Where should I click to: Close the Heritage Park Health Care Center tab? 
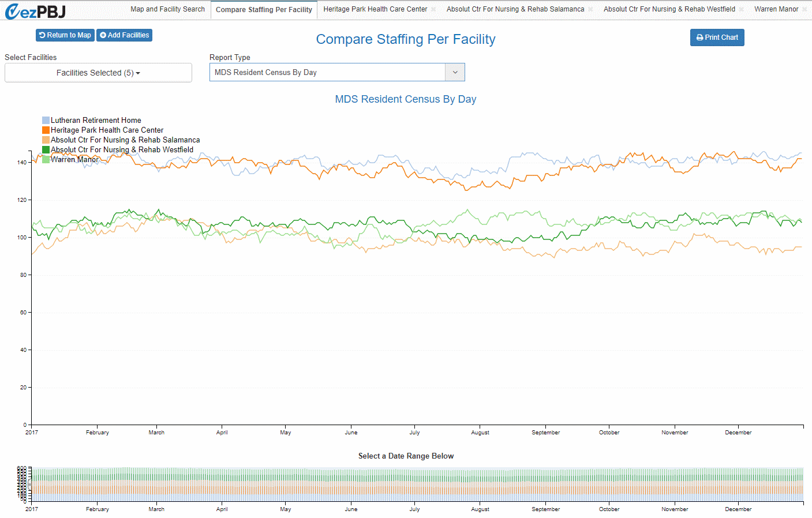tap(433, 9)
